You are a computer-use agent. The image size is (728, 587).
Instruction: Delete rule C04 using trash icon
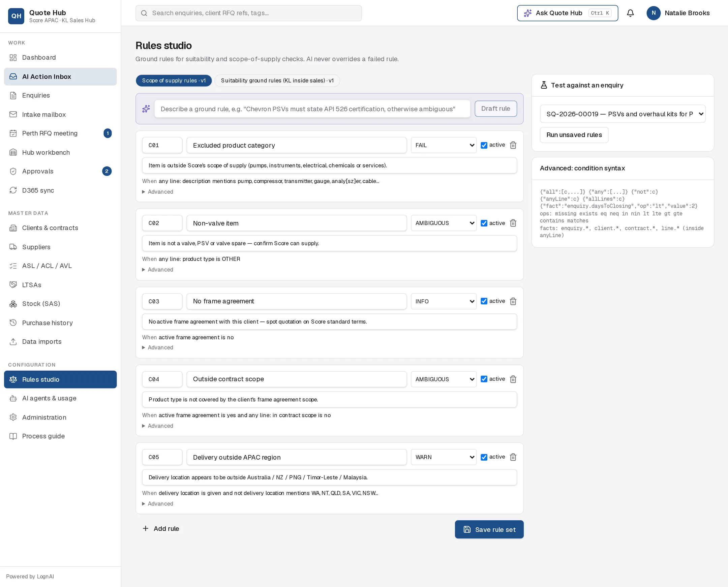click(x=513, y=379)
